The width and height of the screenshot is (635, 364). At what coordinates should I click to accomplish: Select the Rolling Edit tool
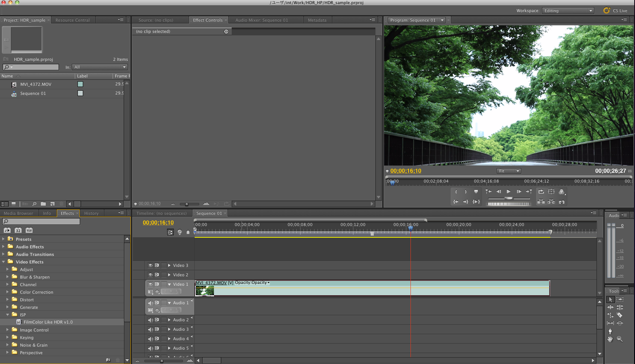[x=620, y=307]
